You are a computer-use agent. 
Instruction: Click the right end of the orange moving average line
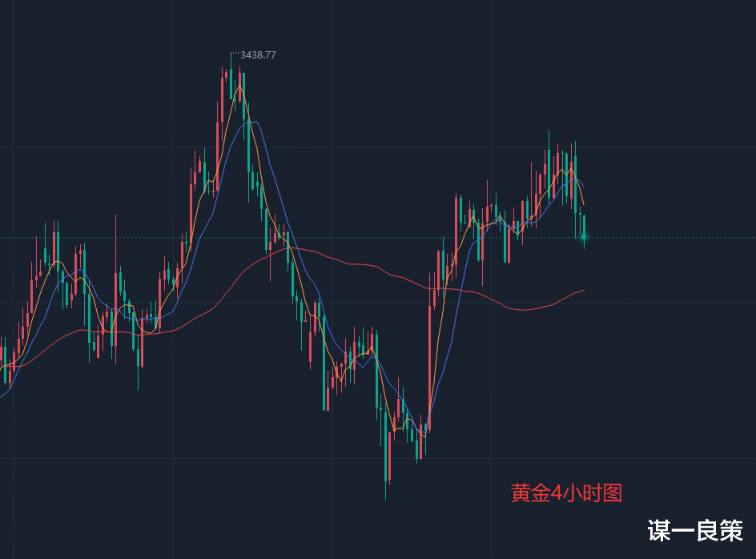pos(584,203)
